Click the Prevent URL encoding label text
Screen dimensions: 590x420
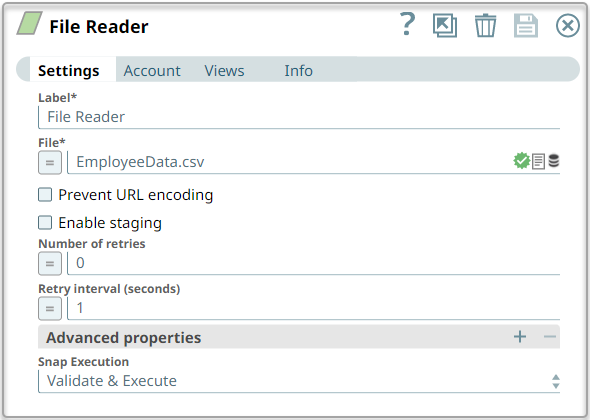tap(135, 195)
